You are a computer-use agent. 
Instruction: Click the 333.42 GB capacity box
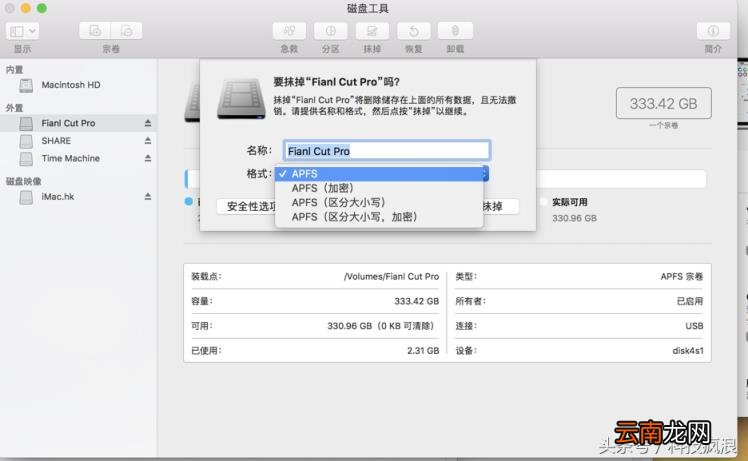click(x=664, y=103)
